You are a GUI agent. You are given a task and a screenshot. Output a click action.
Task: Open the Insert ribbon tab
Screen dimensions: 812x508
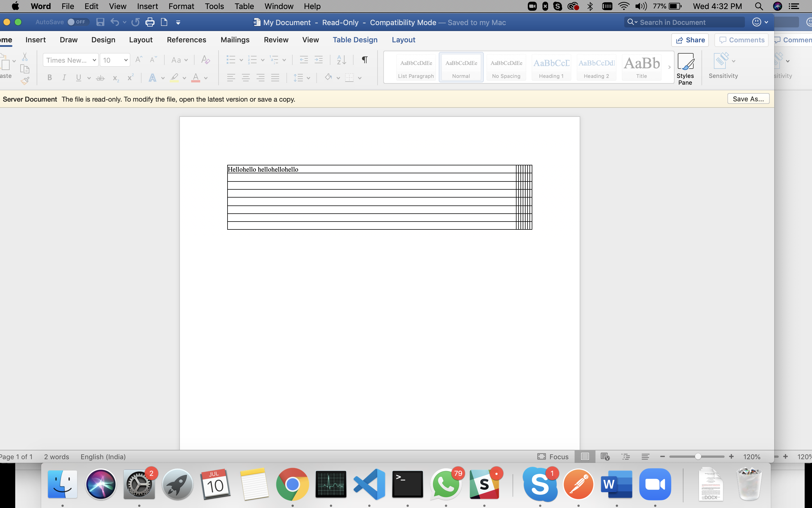click(36, 40)
